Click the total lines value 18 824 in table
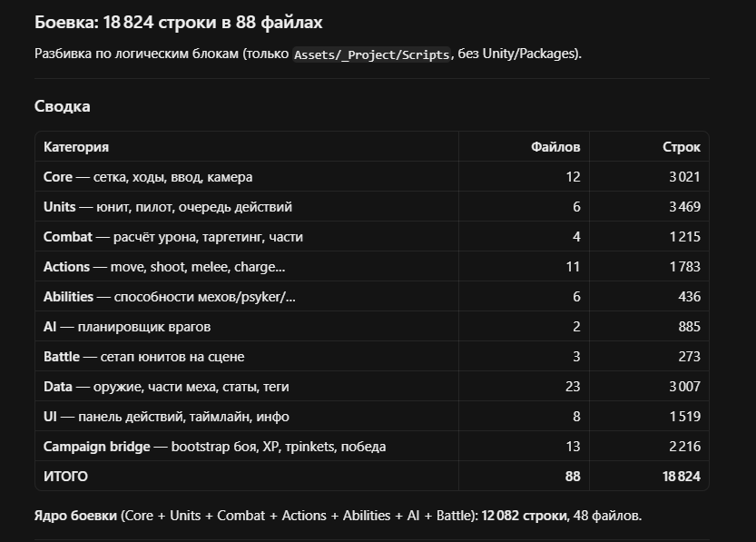Image resolution: width=756 pixels, height=542 pixels. 682,477
